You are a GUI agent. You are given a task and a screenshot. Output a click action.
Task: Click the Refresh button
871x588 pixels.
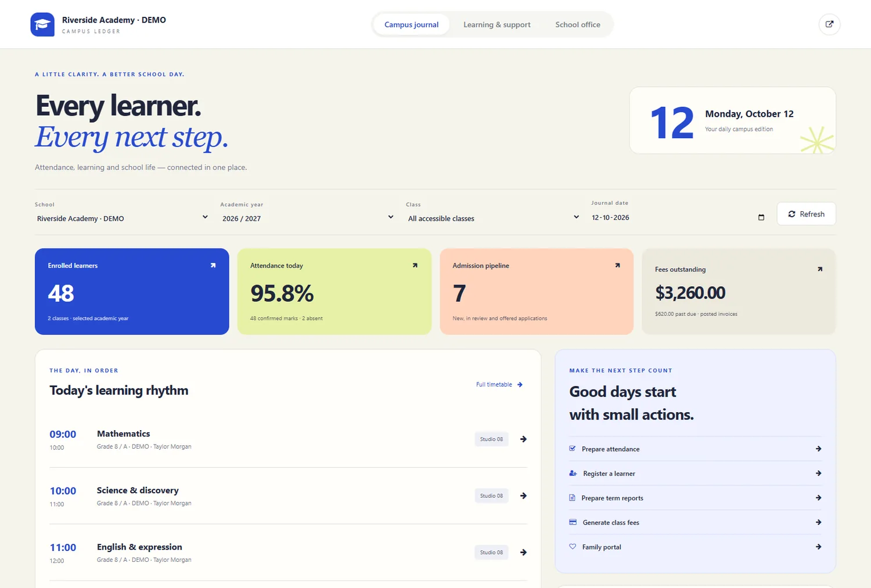click(806, 214)
